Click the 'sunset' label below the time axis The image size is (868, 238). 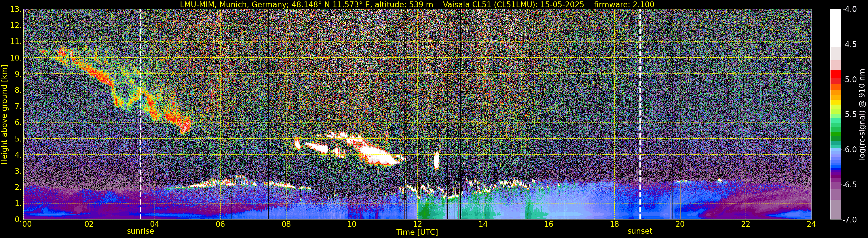(640, 231)
